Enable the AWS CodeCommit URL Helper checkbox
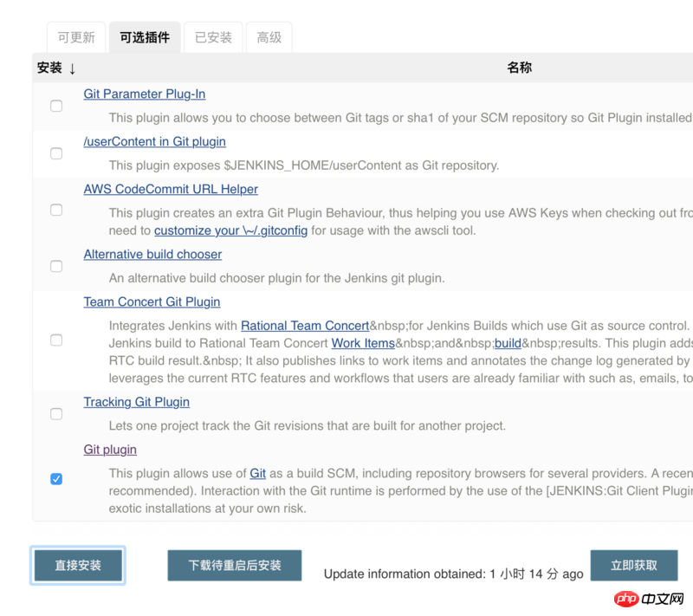 56,210
